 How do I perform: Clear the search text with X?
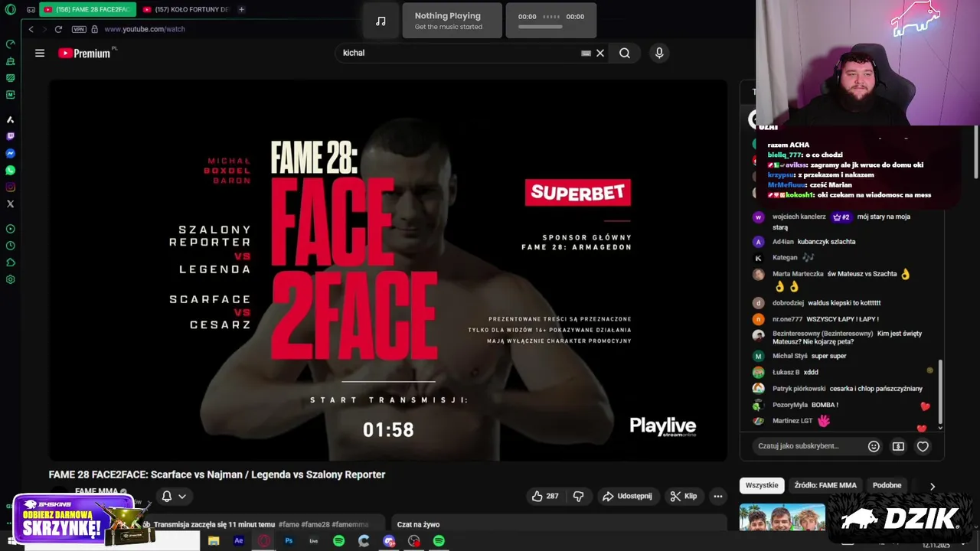pos(600,53)
